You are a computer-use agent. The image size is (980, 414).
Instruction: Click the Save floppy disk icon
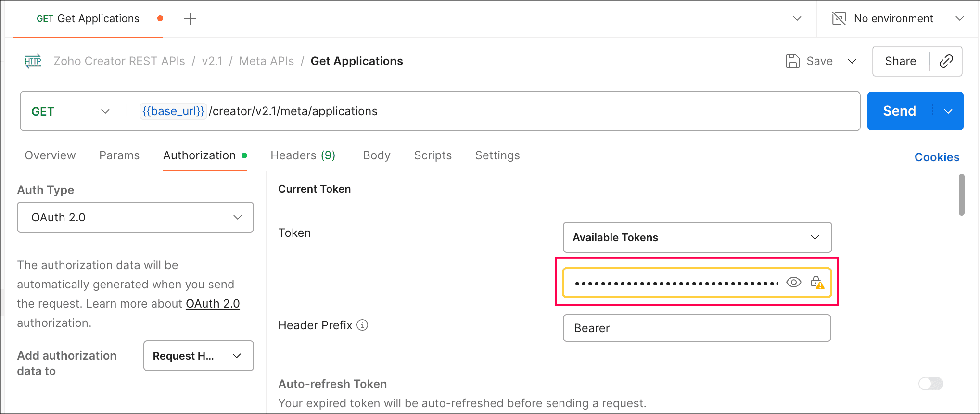(x=792, y=61)
